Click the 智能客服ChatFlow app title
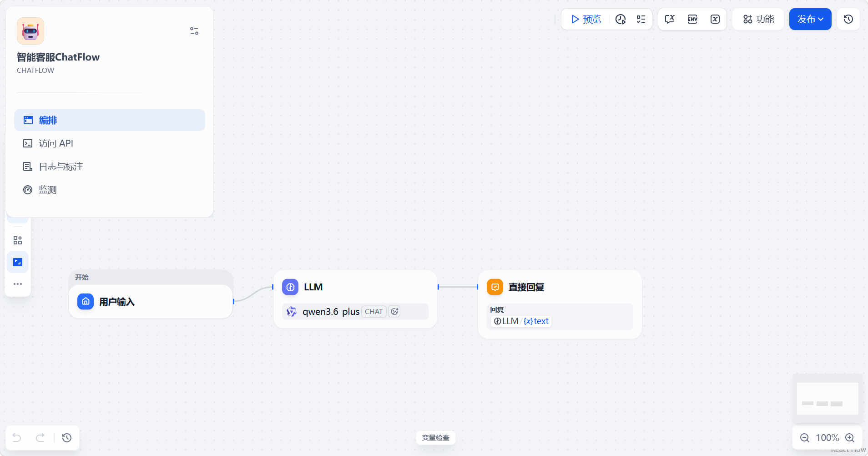The height and width of the screenshot is (456, 868). coord(58,57)
